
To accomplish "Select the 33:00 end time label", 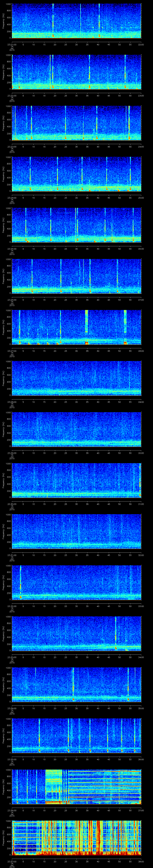I will [141, 606].
